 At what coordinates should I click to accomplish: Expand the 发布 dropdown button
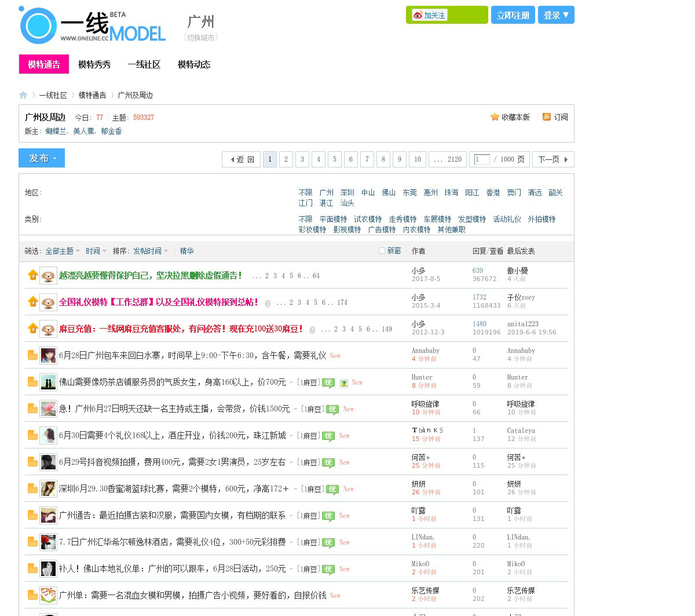click(42, 158)
